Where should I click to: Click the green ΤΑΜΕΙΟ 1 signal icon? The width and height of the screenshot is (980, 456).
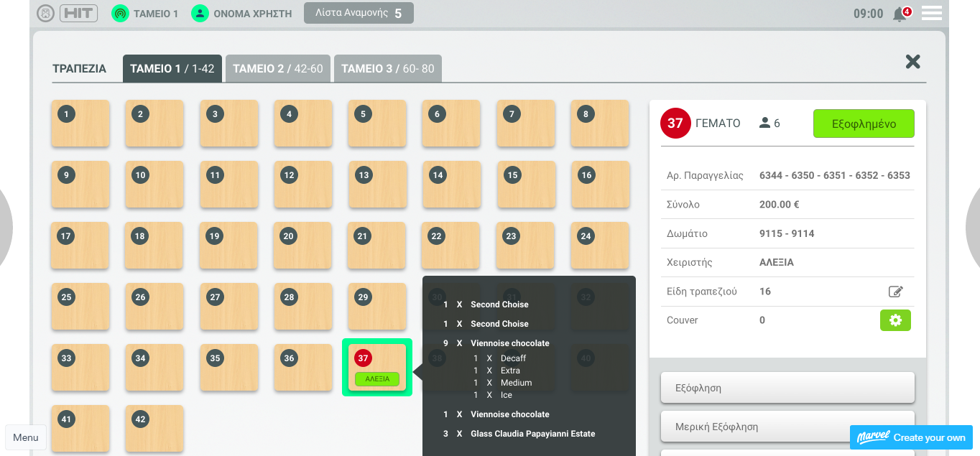click(x=120, y=14)
